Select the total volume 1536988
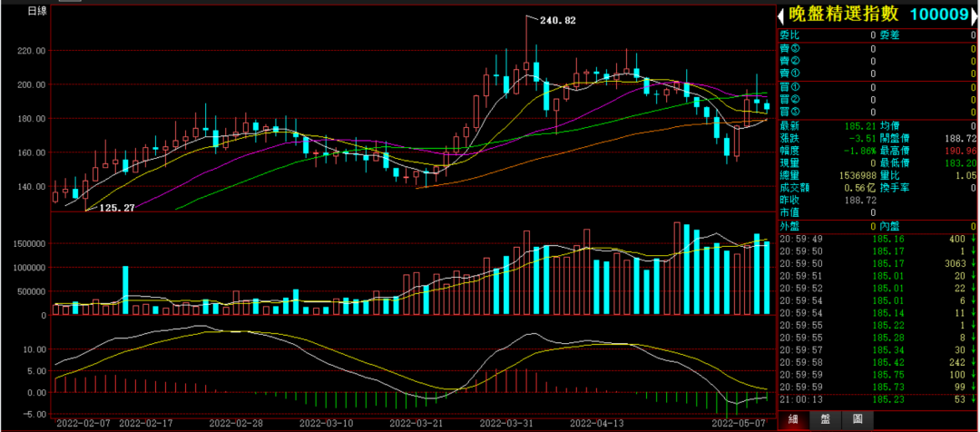980x432 pixels. [x=857, y=176]
